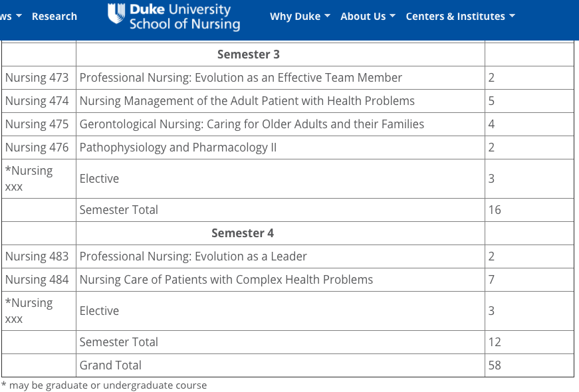Click the About Us caret arrow
This screenshot has height=392, width=579.
pyautogui.click(x=392, y=16)
